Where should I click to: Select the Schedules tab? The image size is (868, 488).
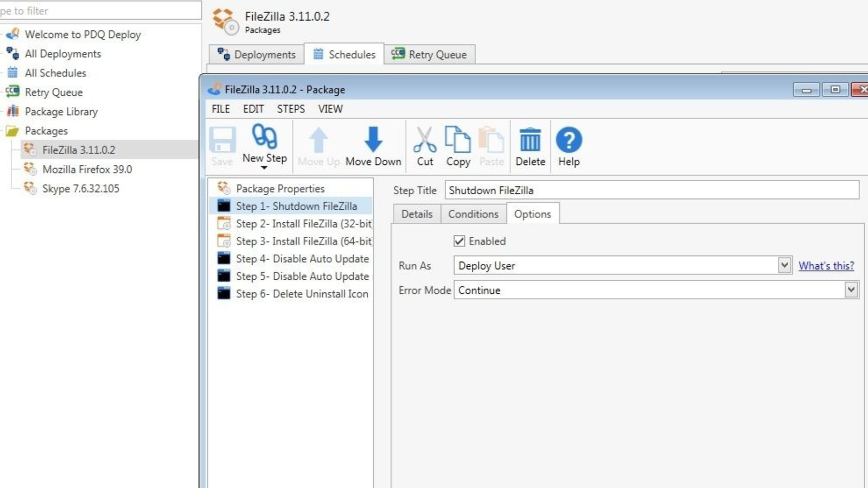point(344,54)
